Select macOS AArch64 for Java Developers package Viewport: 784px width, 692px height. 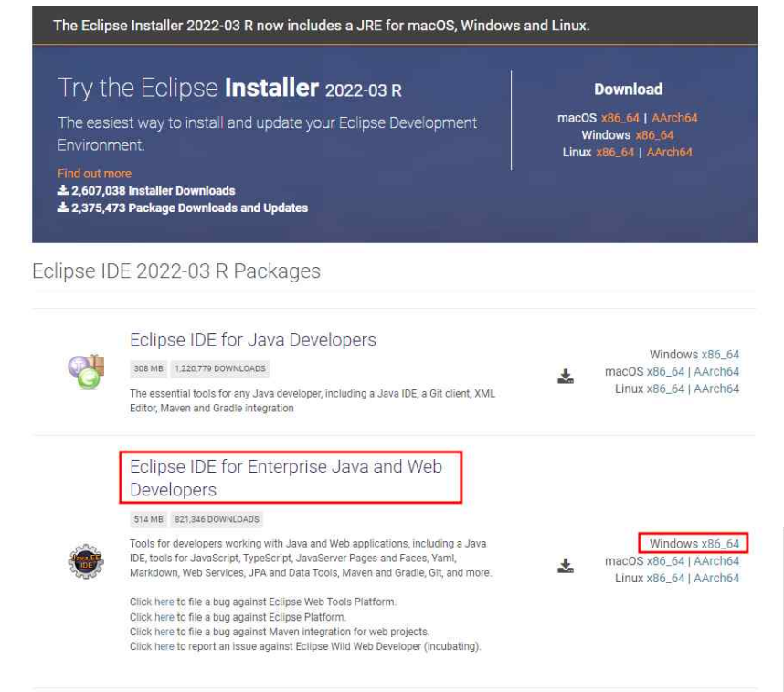tap(716, 372)
